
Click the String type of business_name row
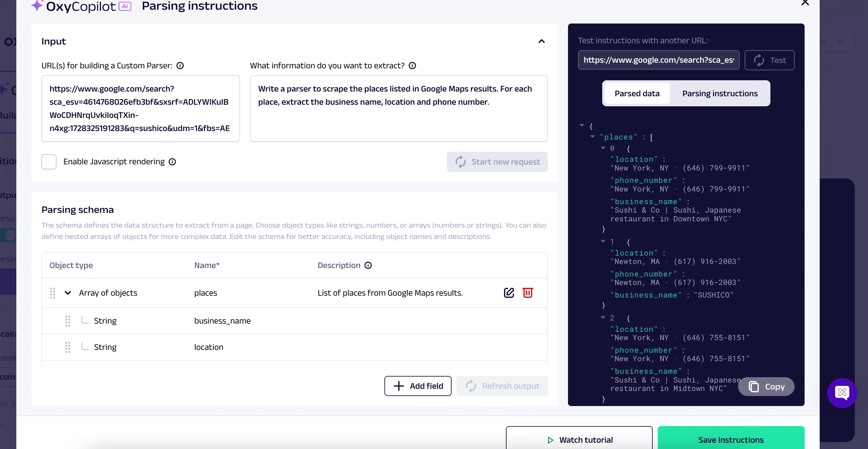[x=105, y=321]
